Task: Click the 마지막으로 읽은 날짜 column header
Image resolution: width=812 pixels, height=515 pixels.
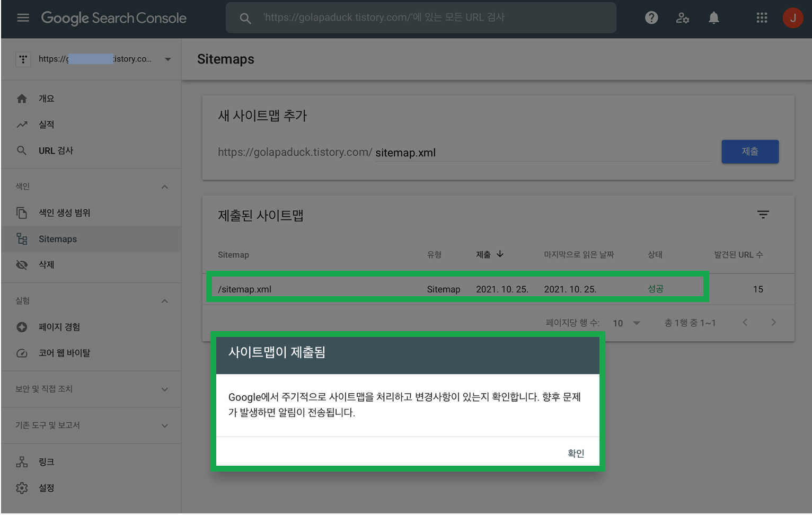Action: click(x=579, y=255)
